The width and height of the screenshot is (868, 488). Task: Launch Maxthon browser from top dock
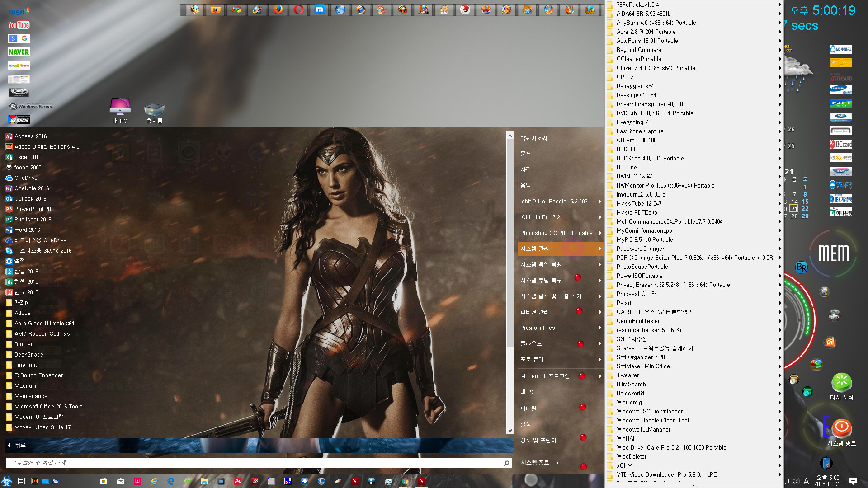(319, 9)
